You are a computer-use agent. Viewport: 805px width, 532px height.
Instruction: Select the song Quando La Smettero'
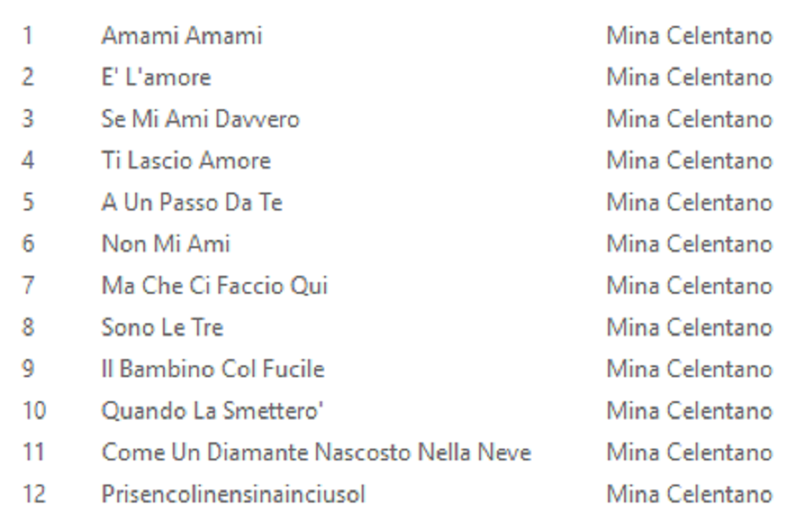tap(211, 411)
